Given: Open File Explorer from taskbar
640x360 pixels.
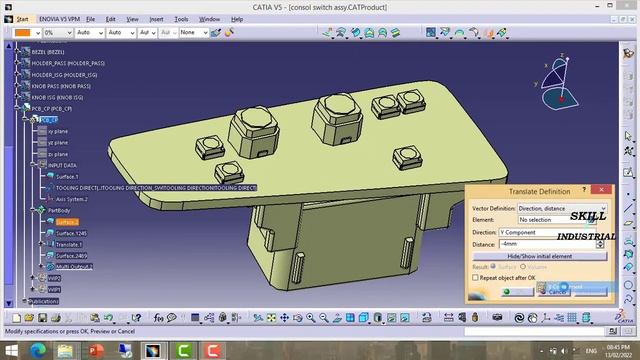Looking at the screenshot, I should (65, 351).
